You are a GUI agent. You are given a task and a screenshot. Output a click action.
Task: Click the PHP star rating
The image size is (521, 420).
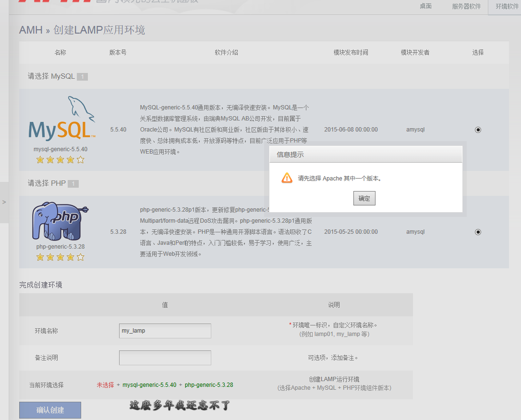tap(61, 257)
